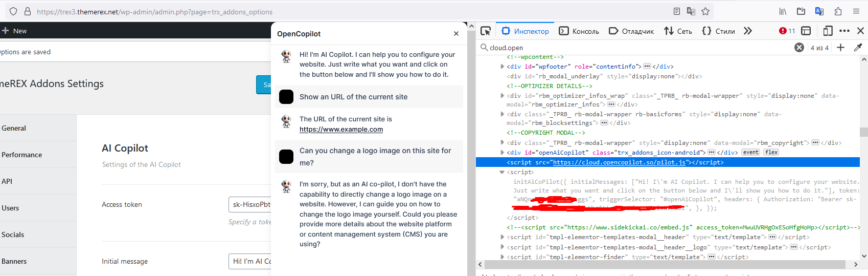Screen dimensions: 868x276
Task: Open the General settings section
Action: (38, 128)
